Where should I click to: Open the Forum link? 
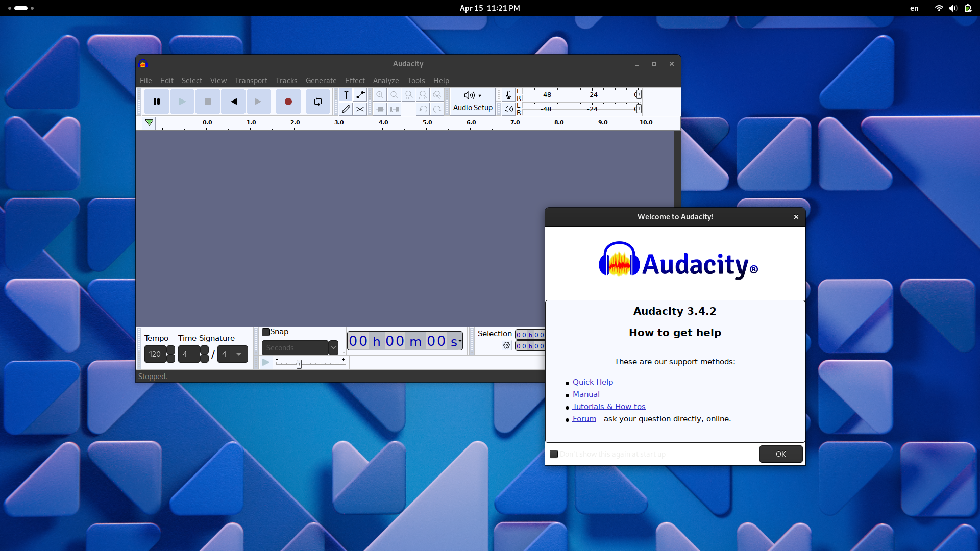pos(584,419)
